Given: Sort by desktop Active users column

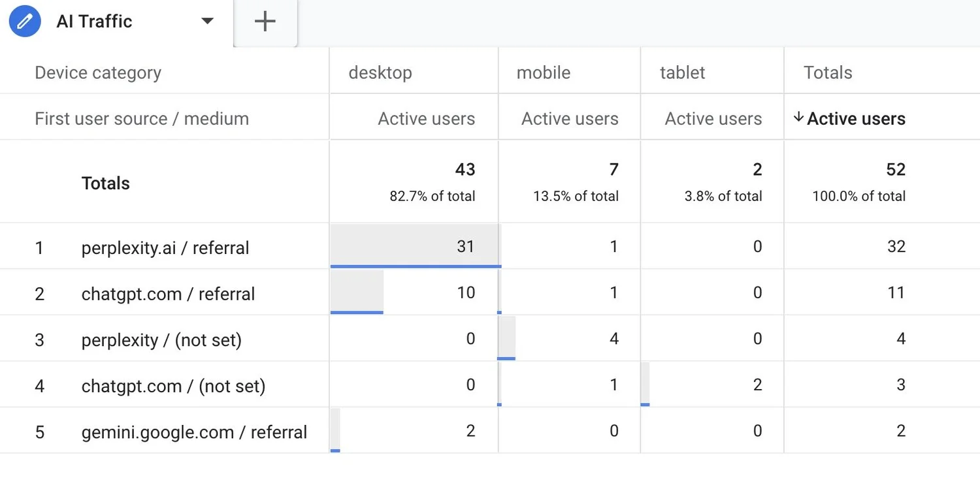Looking at the screenshot, I should click(426, 118).
